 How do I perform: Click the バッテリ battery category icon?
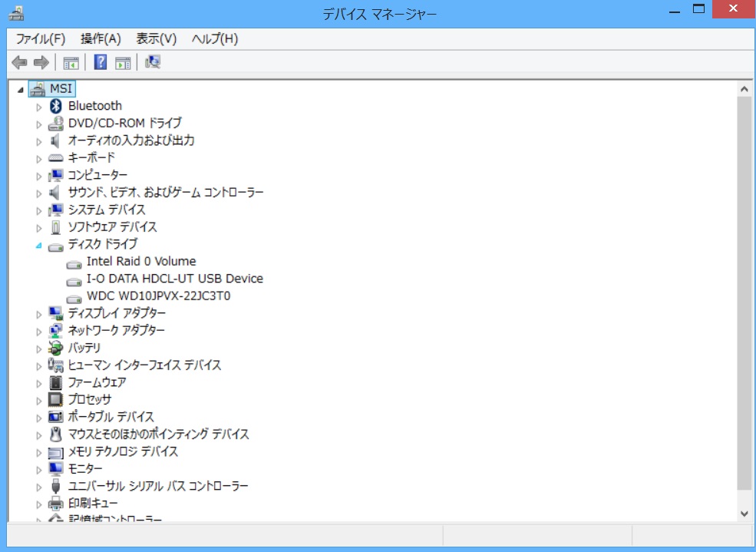[x=55, y=348]
